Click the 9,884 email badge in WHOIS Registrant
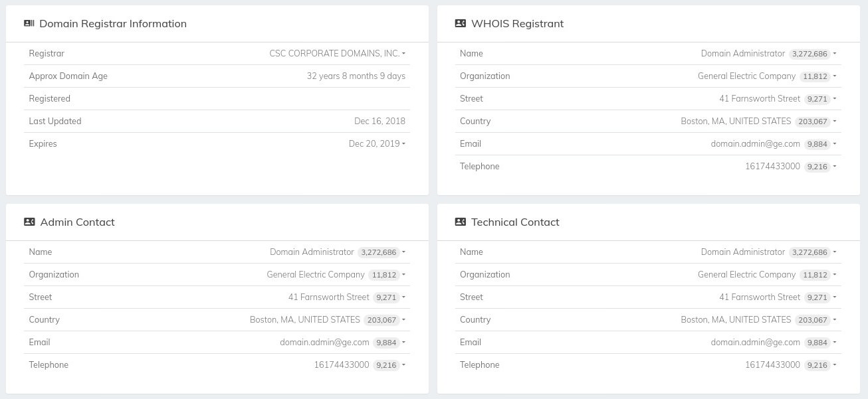Image resolution: width=868 pixels, height=399 pixels. (817, 144)
